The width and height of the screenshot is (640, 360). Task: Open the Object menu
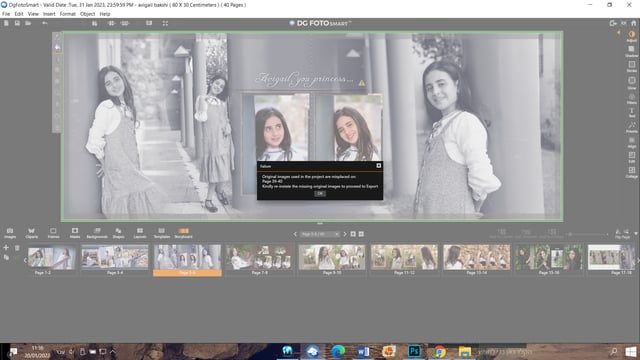(x=87, y=14)
